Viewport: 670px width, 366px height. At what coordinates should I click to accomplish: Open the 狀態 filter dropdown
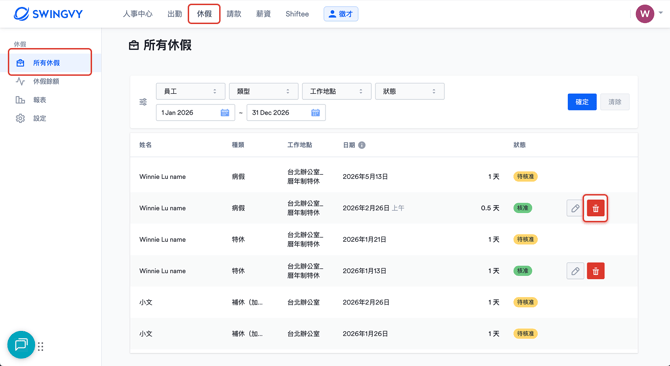(x=410, y=91)
